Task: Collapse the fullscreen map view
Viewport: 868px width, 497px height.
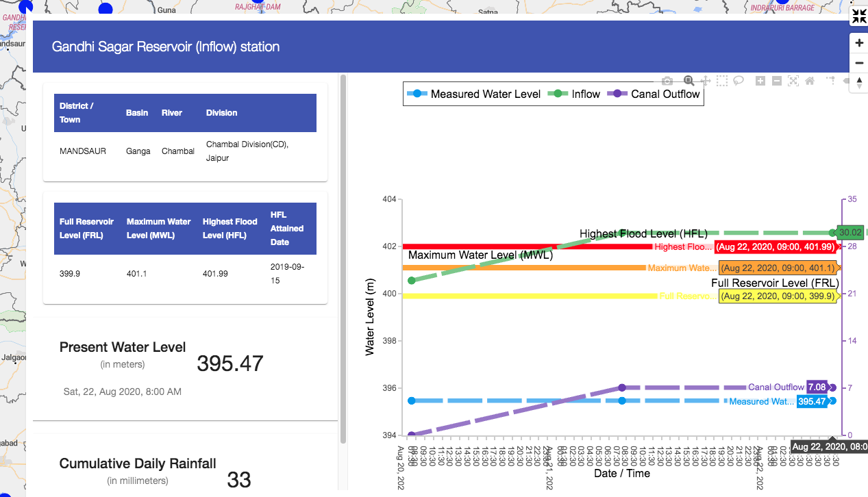Action: [858, 17]
